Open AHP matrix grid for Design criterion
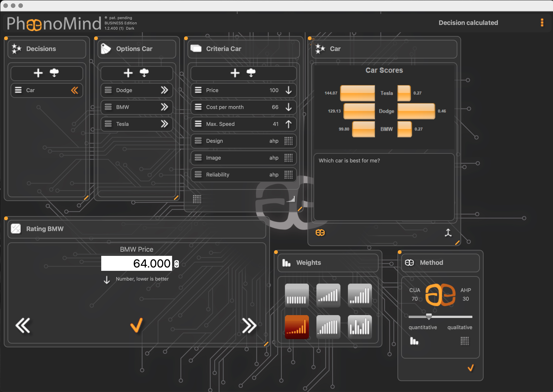553x392 pixels. (x=288, y=141)
